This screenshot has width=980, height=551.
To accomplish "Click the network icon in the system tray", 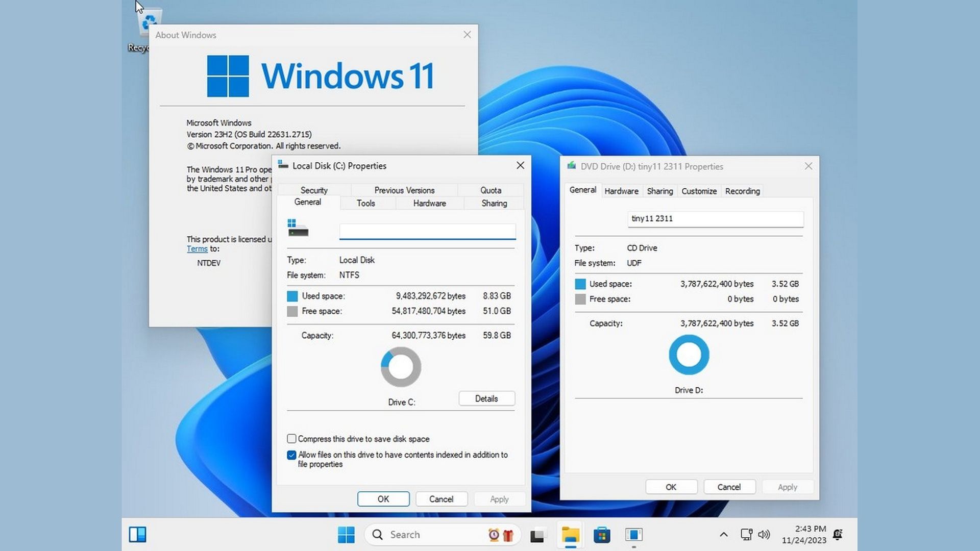I will click(x=747, y=534).
